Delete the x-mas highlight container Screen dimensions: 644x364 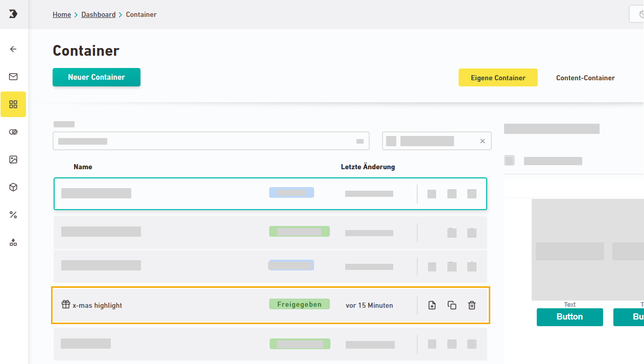(472, 305)
